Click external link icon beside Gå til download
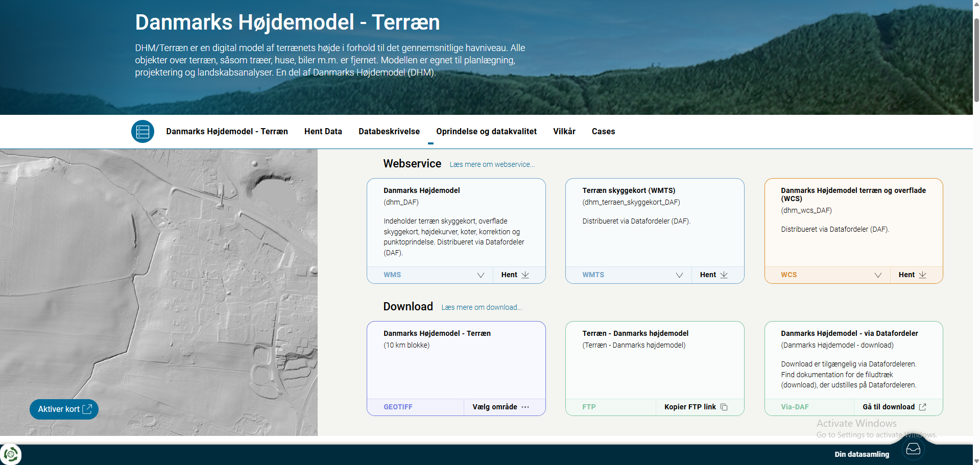The height and width of the screenshot is (465, 980). coord(923,407)
